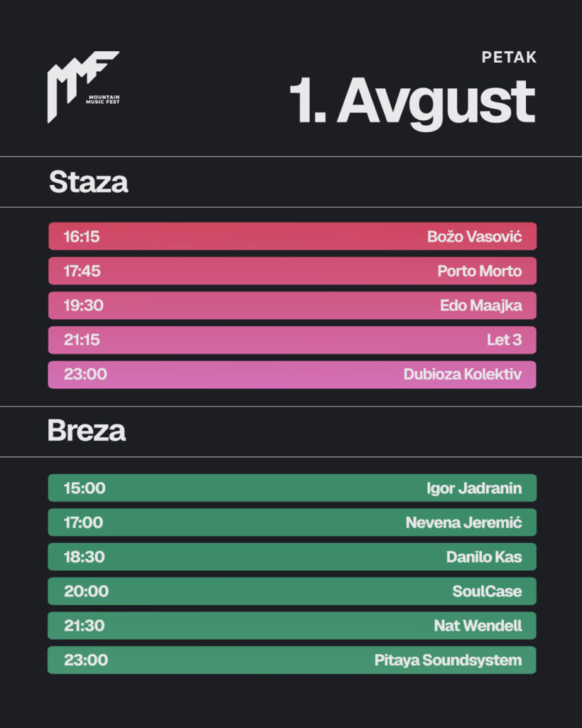Select Edo Maajka's 19:30 performance
This screenshot has width=582, height=728.
[291, 306]
